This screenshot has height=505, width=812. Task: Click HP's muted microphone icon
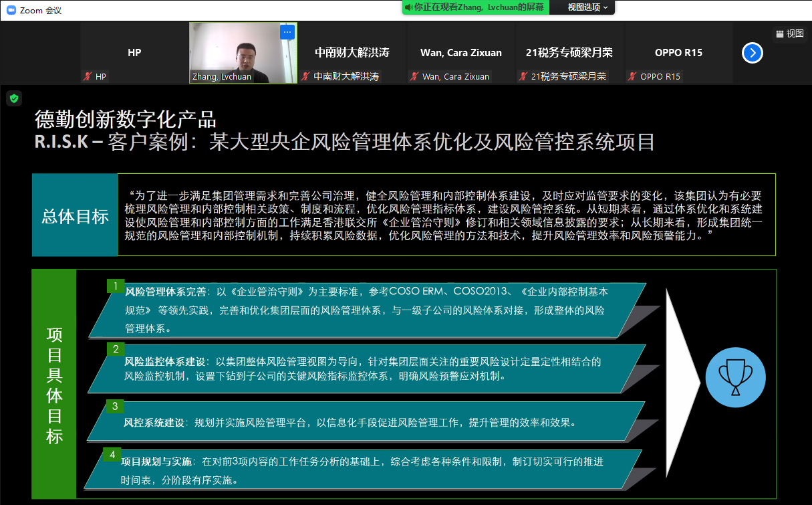pos(87,77)
